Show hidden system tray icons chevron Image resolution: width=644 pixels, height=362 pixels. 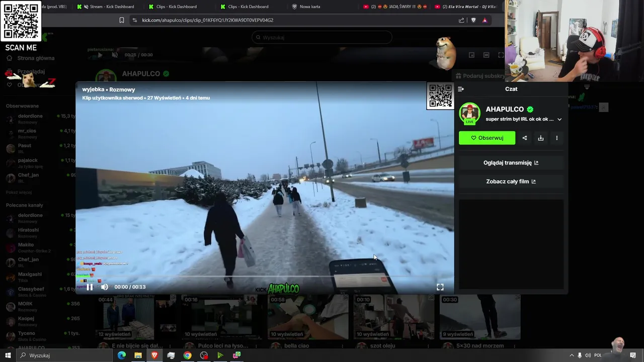tap(572, 355)
